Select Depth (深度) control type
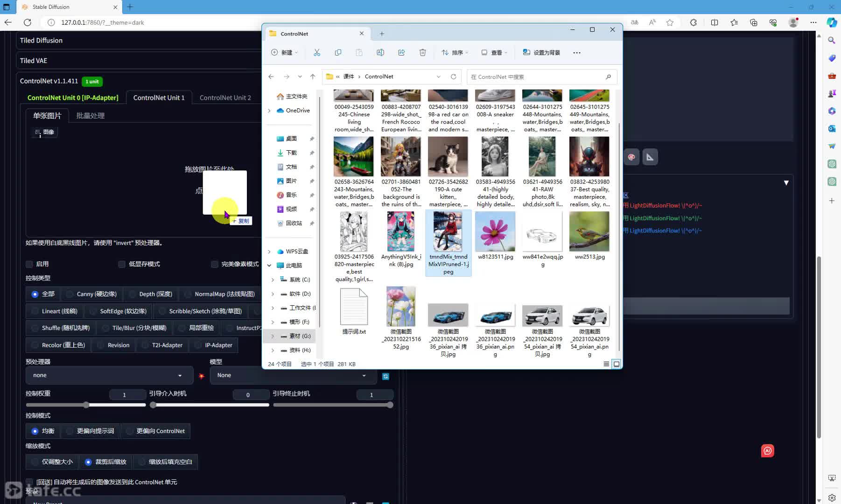The image size is (841, 504). (151, 294)
